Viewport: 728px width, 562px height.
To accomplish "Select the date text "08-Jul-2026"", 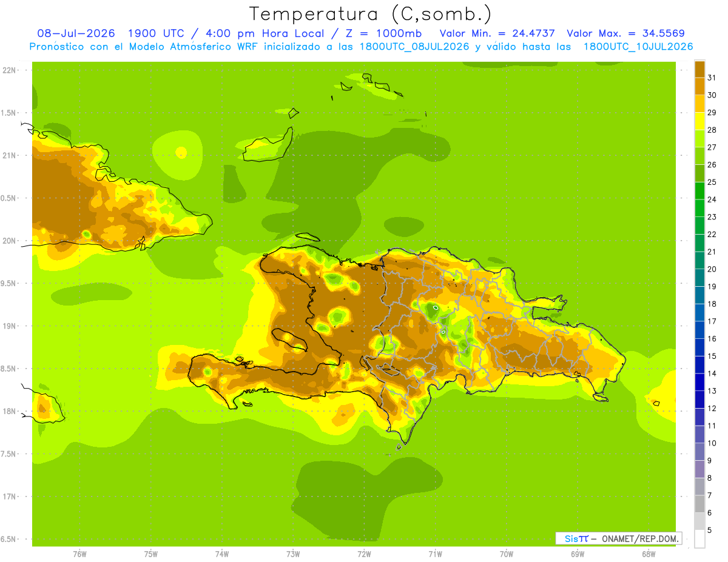I will (76, 33).
